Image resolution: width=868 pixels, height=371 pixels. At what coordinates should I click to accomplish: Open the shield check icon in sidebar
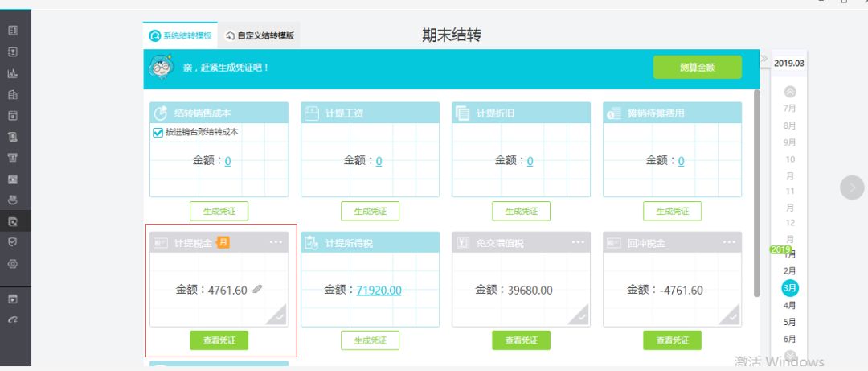[14, 242]
